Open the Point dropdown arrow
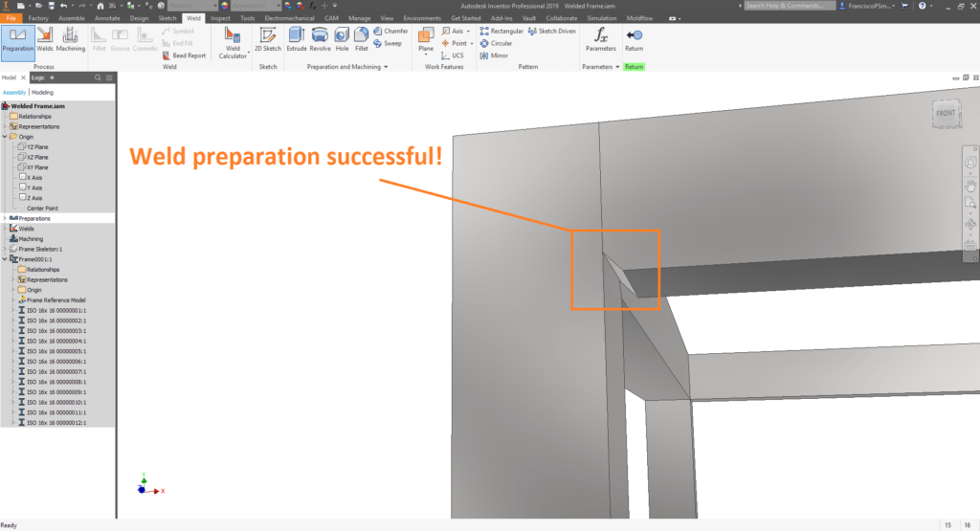Screen dimensions: 980x531 point(471,43)
